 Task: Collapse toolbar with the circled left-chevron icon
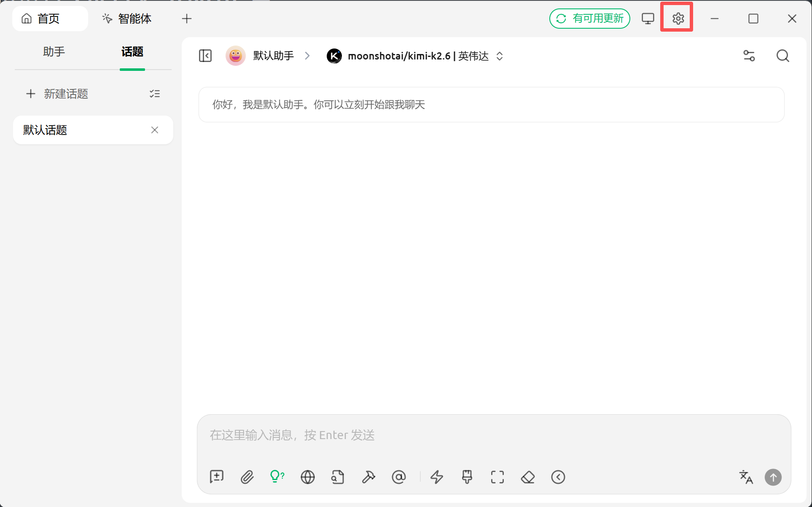coord(558,477)
